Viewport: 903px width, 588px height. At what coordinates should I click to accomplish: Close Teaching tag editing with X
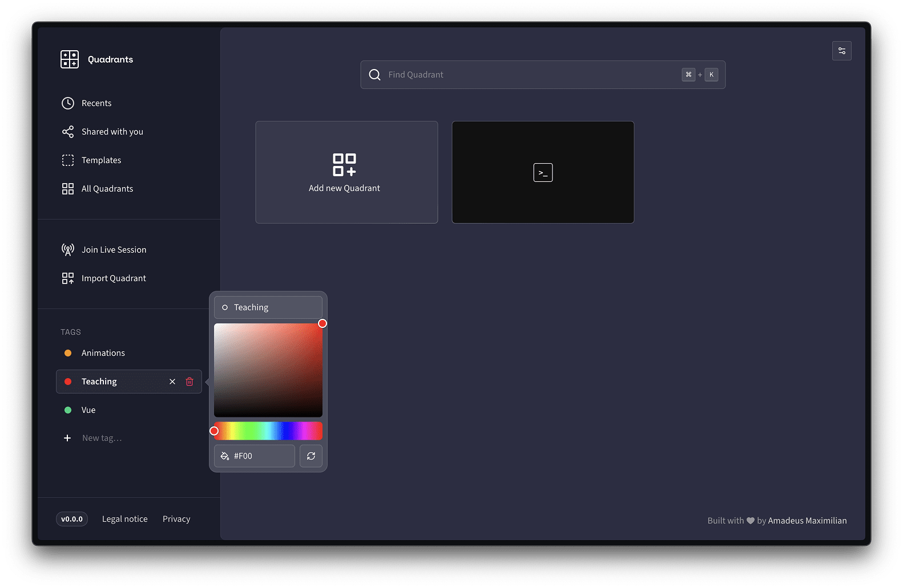pyautogui.click(x=172, y=382)
